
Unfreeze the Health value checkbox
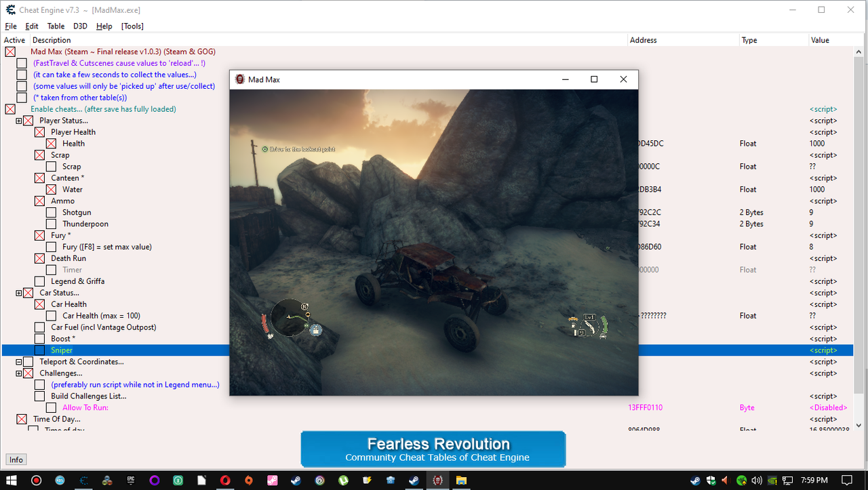tap(51, 144)
